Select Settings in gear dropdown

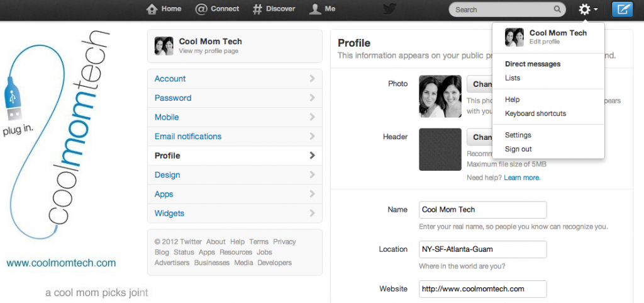pyautogui.click(x=518, y=135)
